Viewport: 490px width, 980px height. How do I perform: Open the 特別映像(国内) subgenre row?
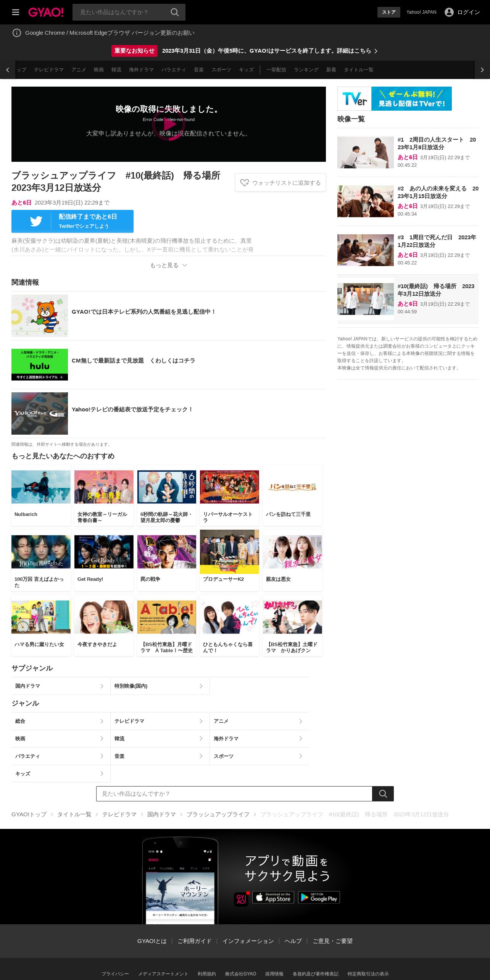point(160,686)
